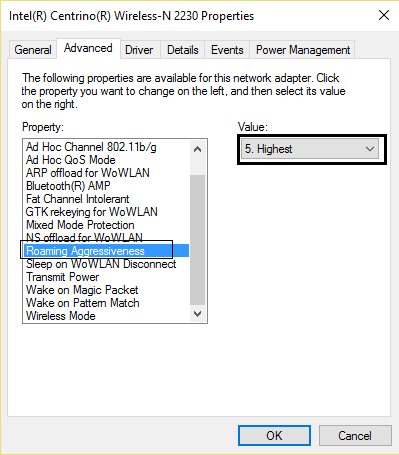Click the Cancel button
The height and width of the screenshot is (455, 399).
coord(355,435)
